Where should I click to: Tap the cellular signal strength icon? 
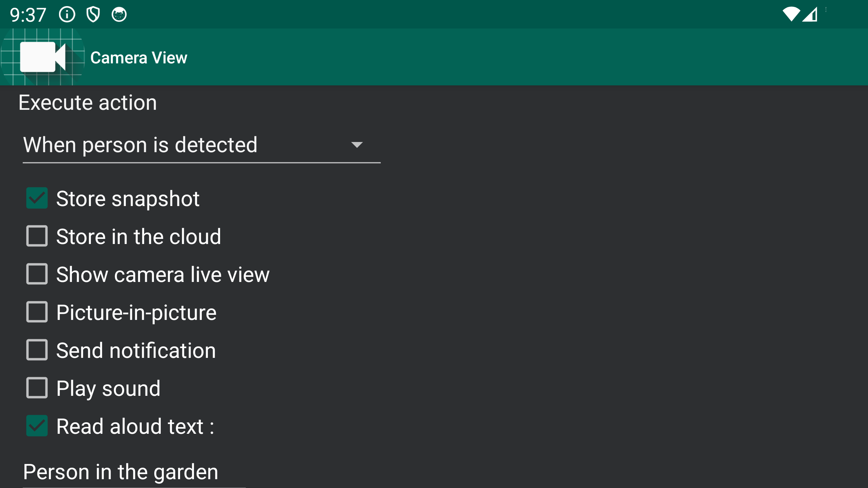(x=810, y=15)
